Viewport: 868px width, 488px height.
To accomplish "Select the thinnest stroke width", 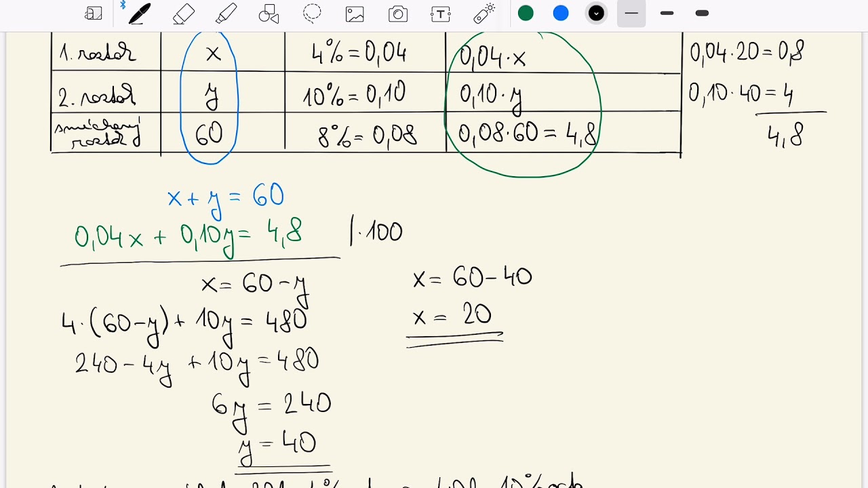I will point(631,14).
